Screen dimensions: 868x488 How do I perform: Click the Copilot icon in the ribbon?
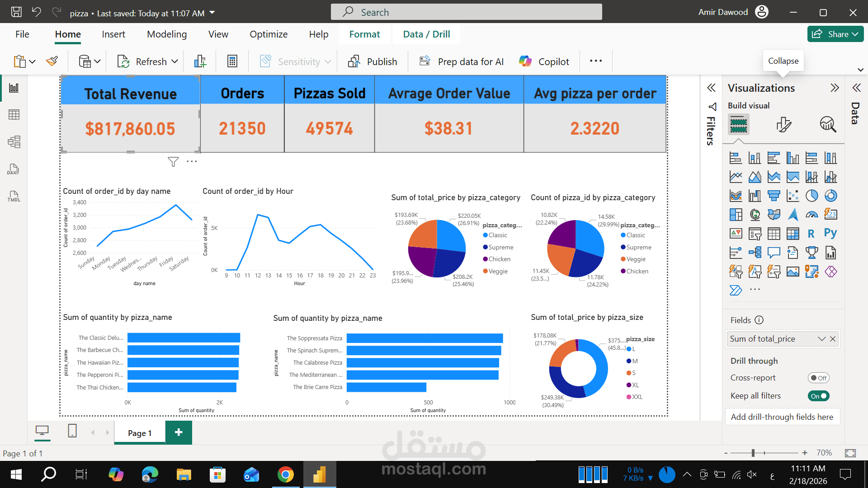(525, 61)
